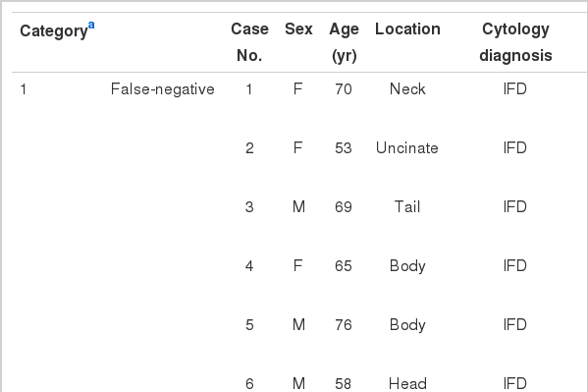
Task: Select age value 53 in case 2
Action: [344, 148]
